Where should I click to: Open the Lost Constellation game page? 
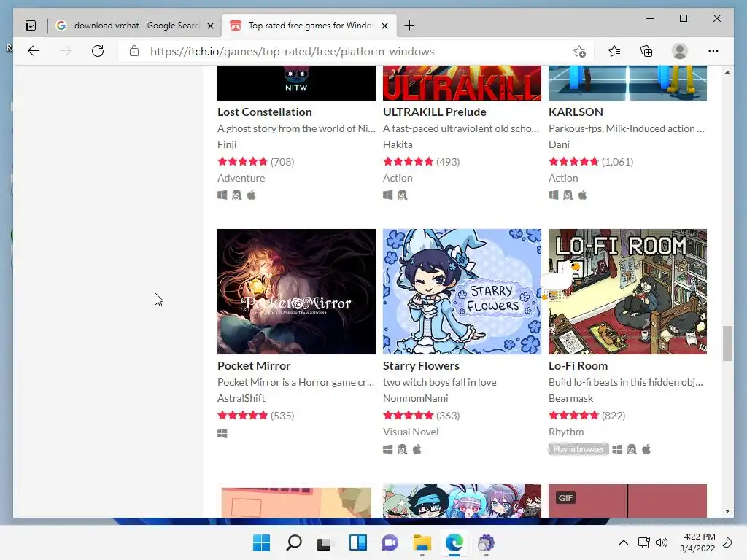coord(264,112)
